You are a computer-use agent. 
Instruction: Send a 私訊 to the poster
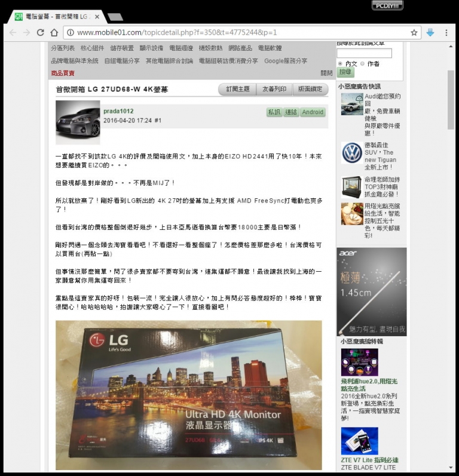coord(274,112)
